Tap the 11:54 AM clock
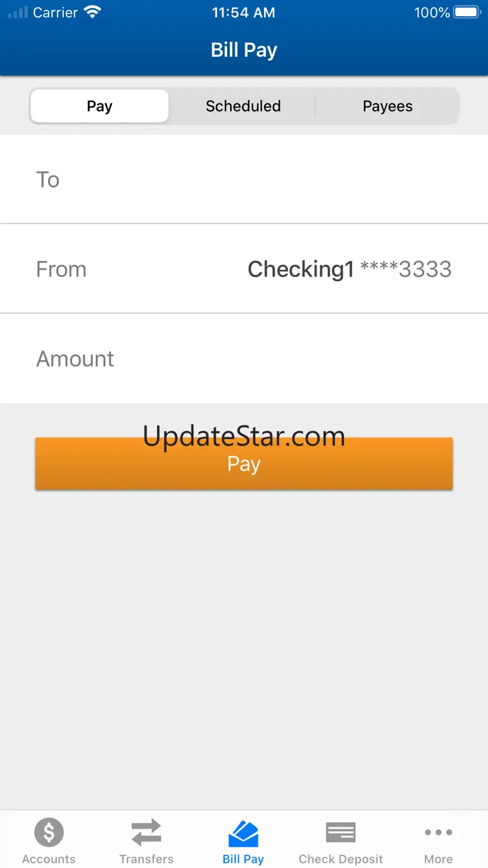 click(243, 13)
